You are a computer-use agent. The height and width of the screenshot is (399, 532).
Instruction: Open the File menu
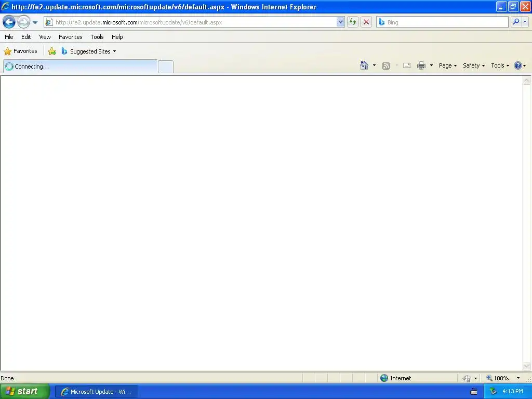[x=9, y=37]
